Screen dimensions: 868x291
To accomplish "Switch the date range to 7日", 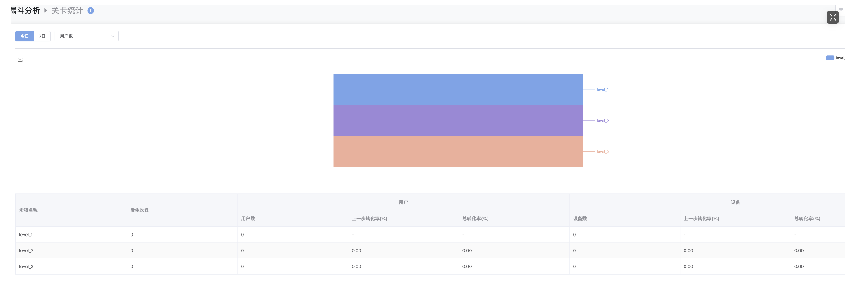I will (42, 36).
